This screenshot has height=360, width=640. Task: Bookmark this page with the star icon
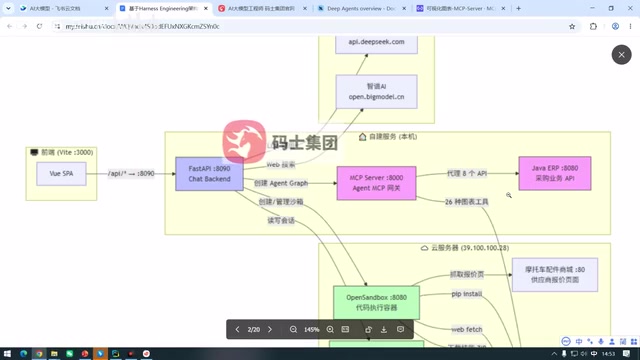coord(572,26)
